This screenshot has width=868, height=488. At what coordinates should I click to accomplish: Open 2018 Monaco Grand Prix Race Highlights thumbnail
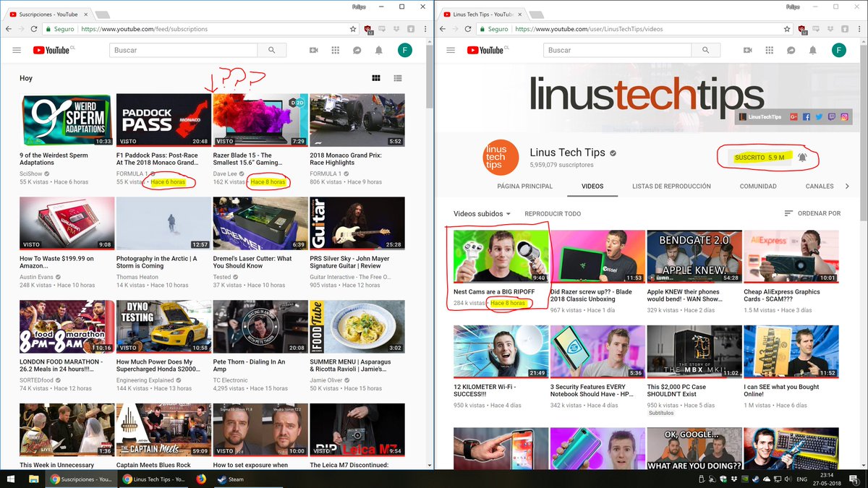pyautogui.click(x=357, y=120)
